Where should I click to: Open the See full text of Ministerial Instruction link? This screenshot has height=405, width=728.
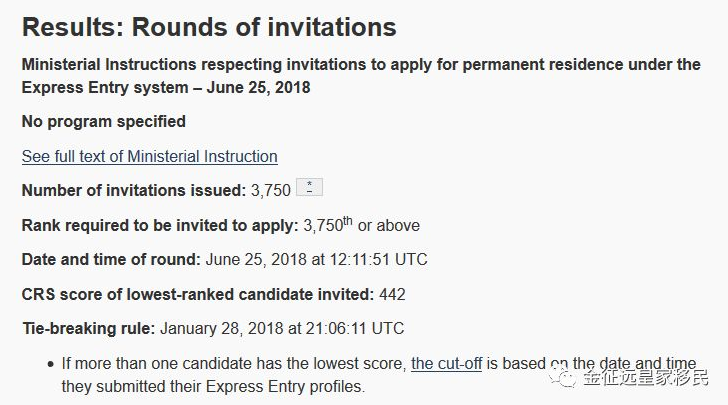tap(150, 157)
